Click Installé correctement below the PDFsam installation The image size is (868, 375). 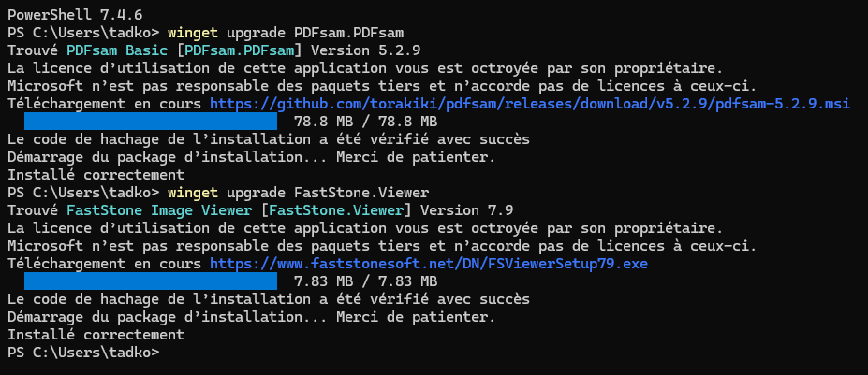pyautogui.click(x=96, y=175)
